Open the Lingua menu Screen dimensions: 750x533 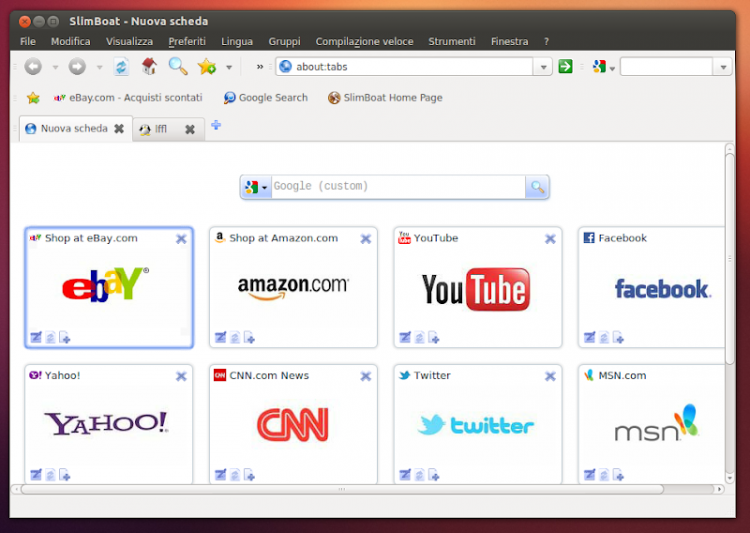[x=237, y=42]
